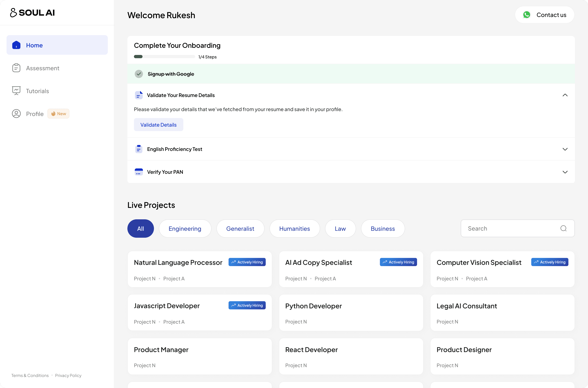Collapse the Validate Your Resume Details section
Viewport: 588px width, 388px height.
tap(565, 95)
